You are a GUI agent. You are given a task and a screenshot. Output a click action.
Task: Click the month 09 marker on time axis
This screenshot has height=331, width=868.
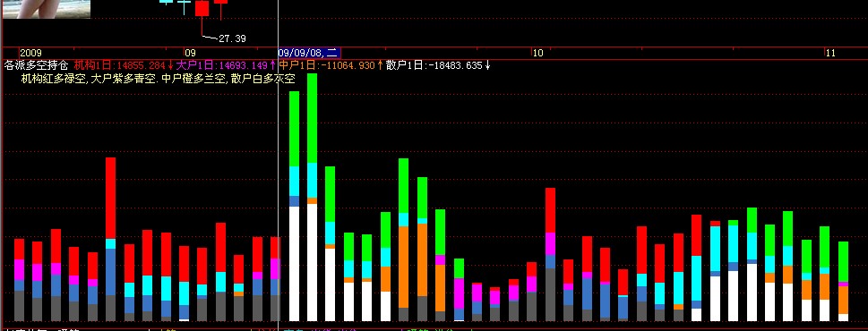190,53
